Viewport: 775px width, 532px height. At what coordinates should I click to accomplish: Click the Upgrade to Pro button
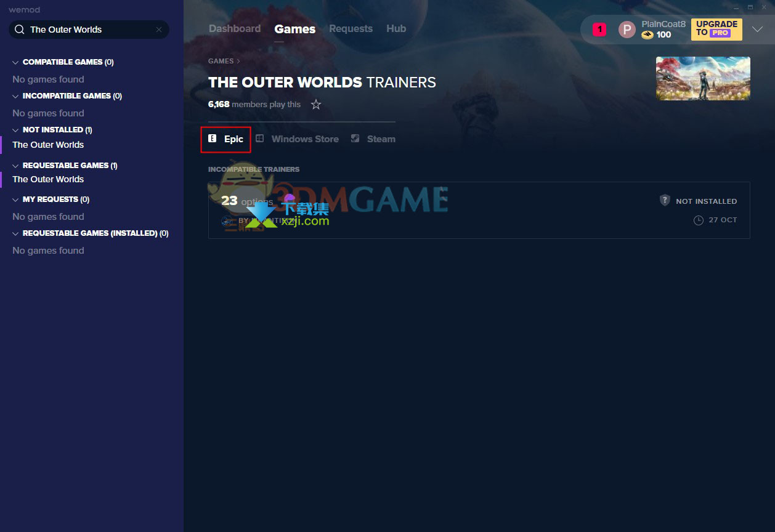pyautogui.click(x=716, y=29)
